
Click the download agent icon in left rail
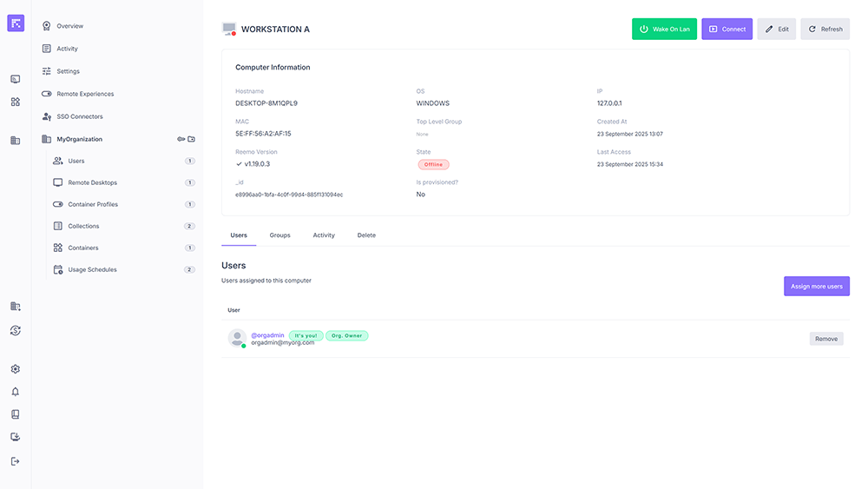coord(15,437)
